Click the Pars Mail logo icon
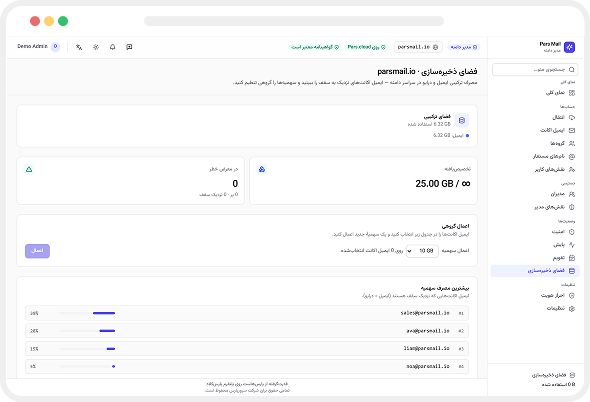 (x=569, y=47)
